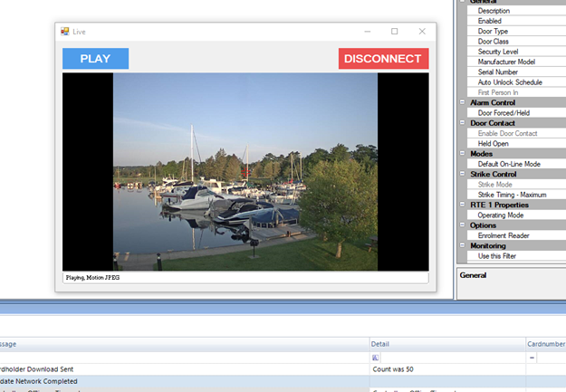Select the Default On-Line Mode property
The width and height of the screenshot is (566, 392).
pos(516,164)
